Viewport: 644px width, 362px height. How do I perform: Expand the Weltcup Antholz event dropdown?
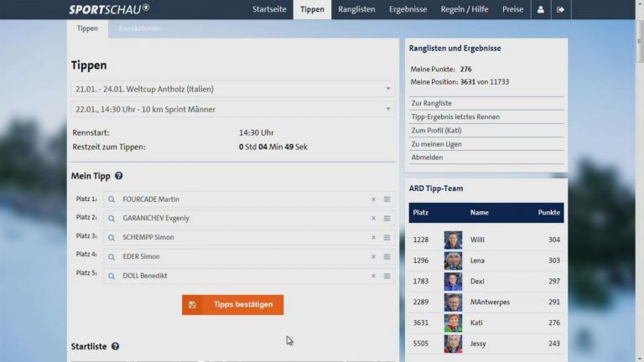point(387,89)
